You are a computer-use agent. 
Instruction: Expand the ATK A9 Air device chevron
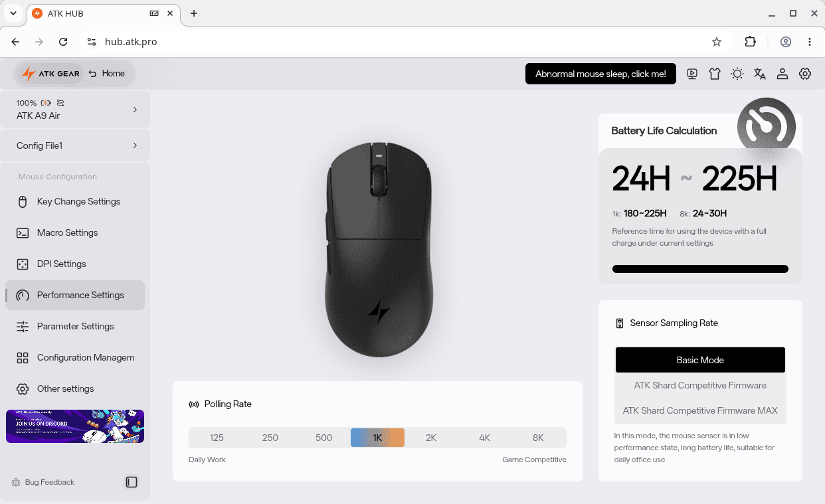tap(135, 109)
